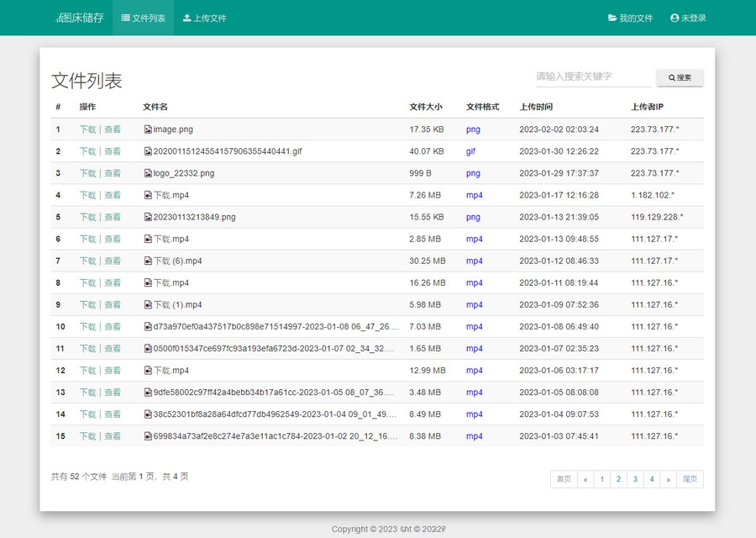Select the 30.25 MB size cell

pyautogui.click(x=428, y=261)
